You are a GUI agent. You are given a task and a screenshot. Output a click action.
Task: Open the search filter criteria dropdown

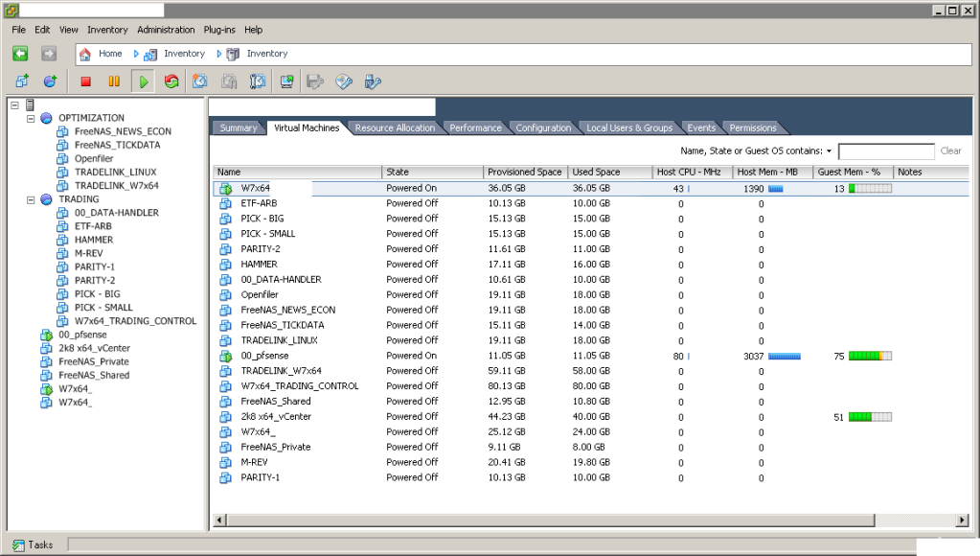pos(829,151)
